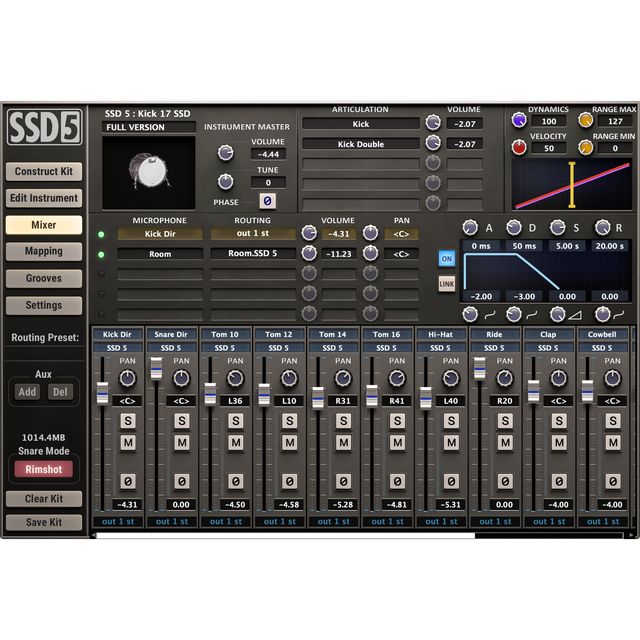
Task: Click the Kick Dir channel fader
Action: (102, 394)
